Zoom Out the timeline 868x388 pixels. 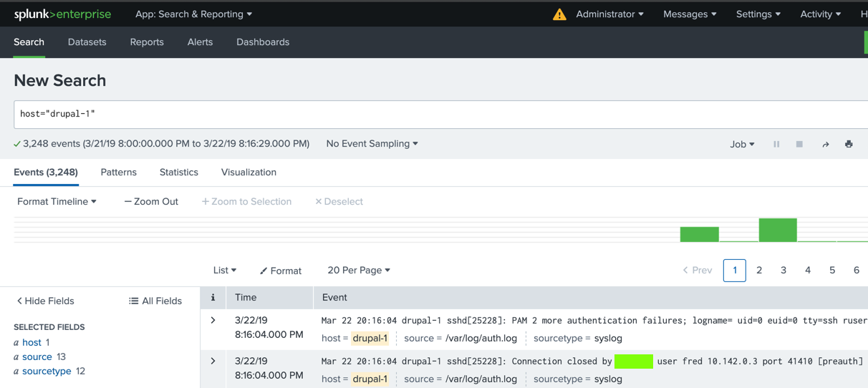[151, 202]
